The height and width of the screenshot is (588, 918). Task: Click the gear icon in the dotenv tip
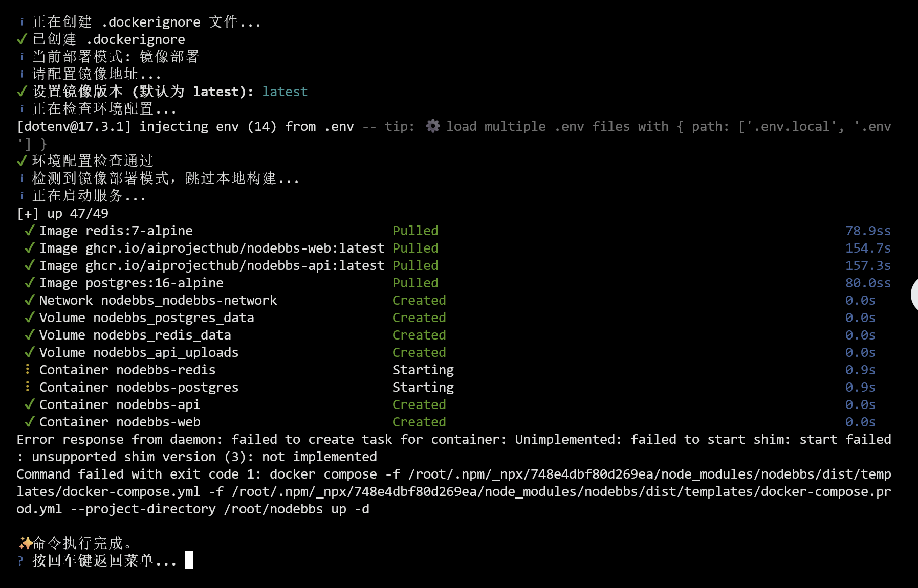pos(433,126)
